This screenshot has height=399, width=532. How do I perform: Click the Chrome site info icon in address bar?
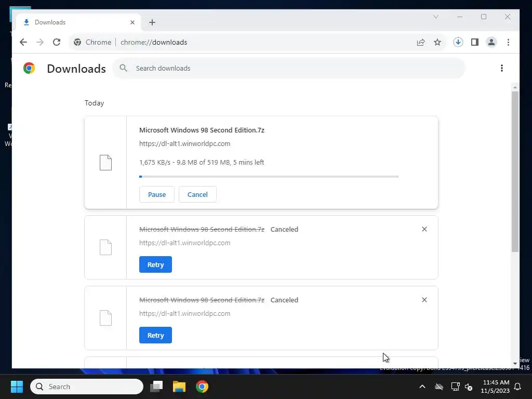tap(77, 42)
